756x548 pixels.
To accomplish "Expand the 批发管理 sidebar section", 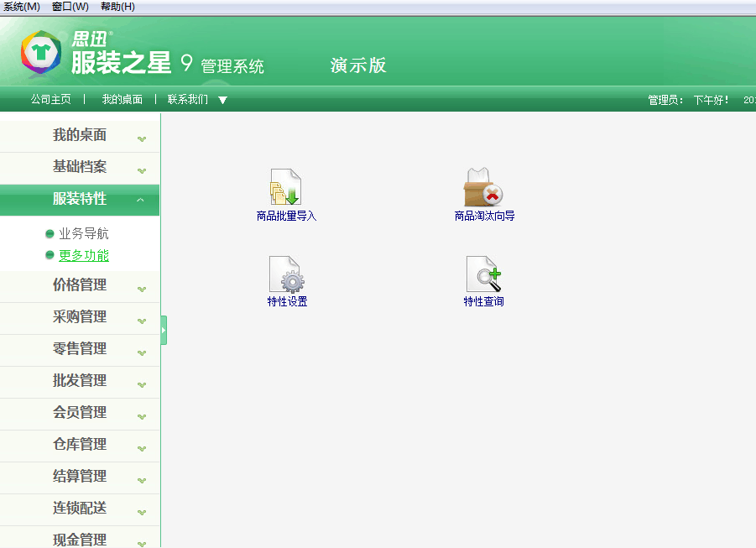I will coord(80,382).
